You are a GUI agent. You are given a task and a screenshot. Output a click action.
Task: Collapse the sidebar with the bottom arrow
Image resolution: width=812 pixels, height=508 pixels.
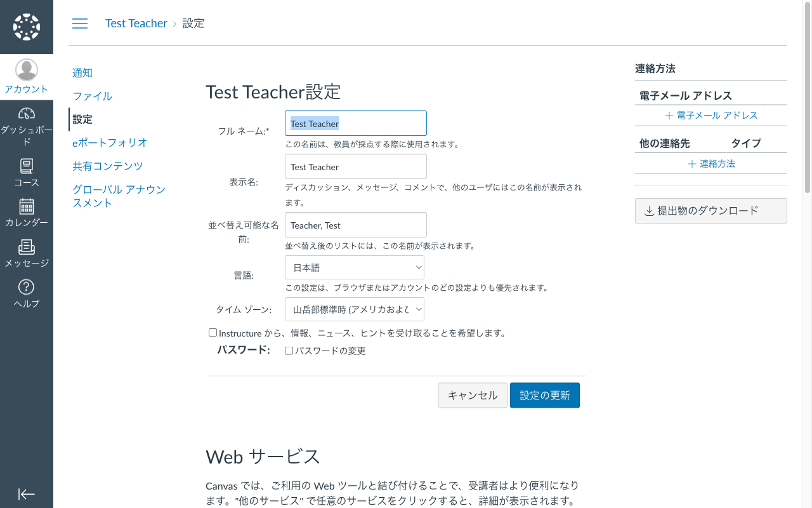click(26, 494)
